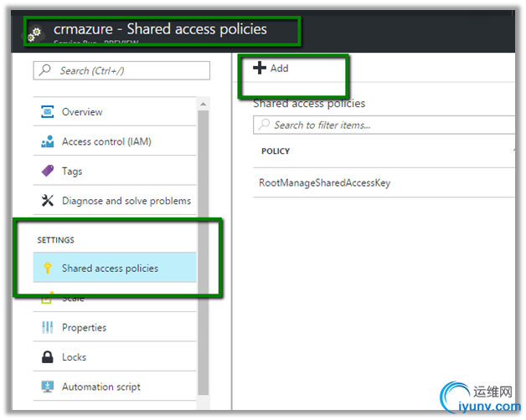Click magnifier icon in Search (Ctrl+/) box
This screenshot has width=526, height=420.
click(44, 70)
